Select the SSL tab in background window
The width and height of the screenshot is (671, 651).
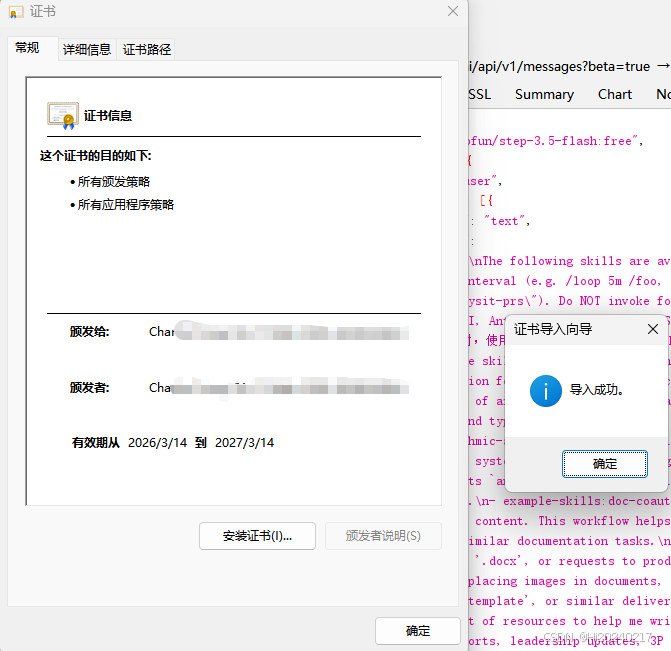click(x=480, y=94)
